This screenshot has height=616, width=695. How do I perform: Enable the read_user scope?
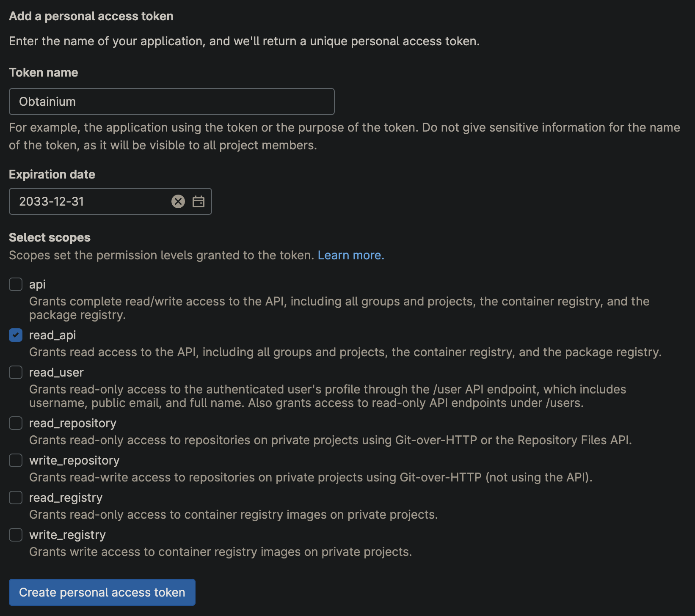coord(15,372)
